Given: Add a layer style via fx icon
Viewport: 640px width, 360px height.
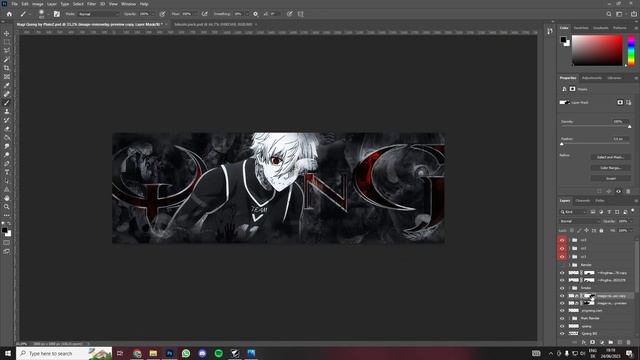Looking at the screenshot, I should click(584, 342).
